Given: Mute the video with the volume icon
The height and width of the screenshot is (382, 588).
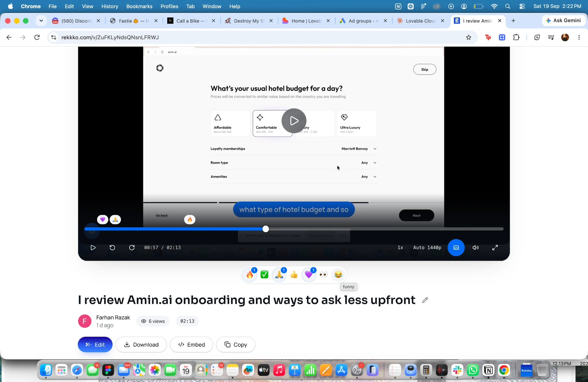Looking at the screenshot, I should coord(476,248).
